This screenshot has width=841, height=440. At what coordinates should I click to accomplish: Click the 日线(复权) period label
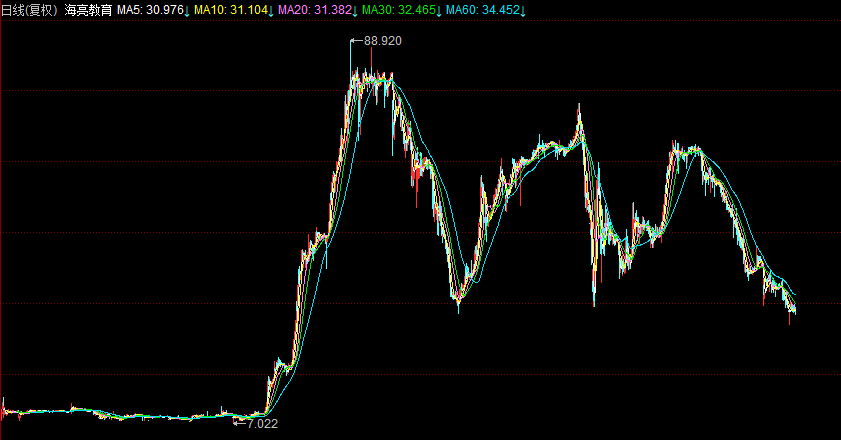tap(29, 10)
